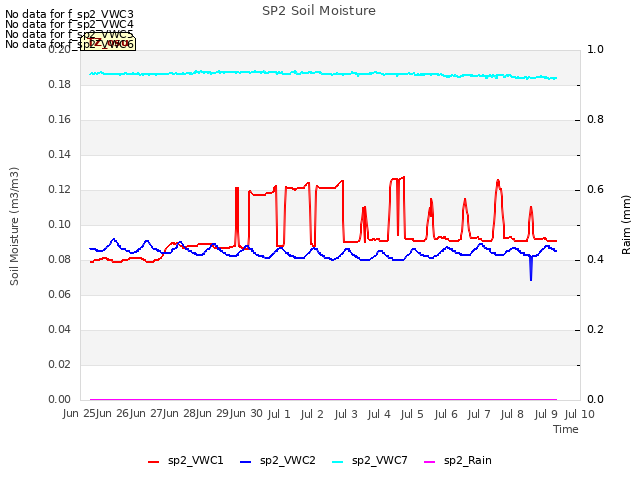Click the 0.08 left axis tick value

(x=60, y=260)
